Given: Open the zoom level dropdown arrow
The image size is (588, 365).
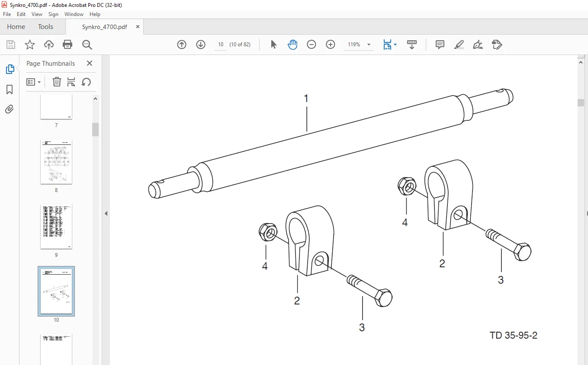Looking at the screenshot, I should coord(369,45).
